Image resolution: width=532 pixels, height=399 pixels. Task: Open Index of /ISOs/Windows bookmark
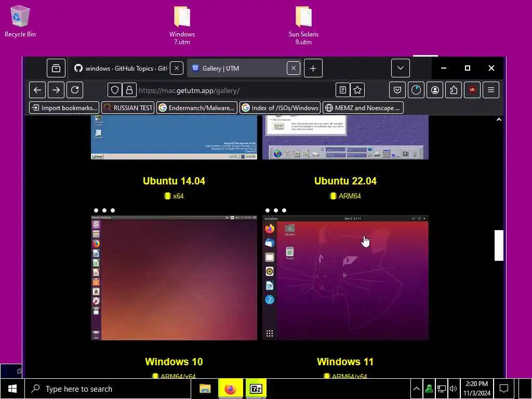pyautogui.click(x=280, y=108)
